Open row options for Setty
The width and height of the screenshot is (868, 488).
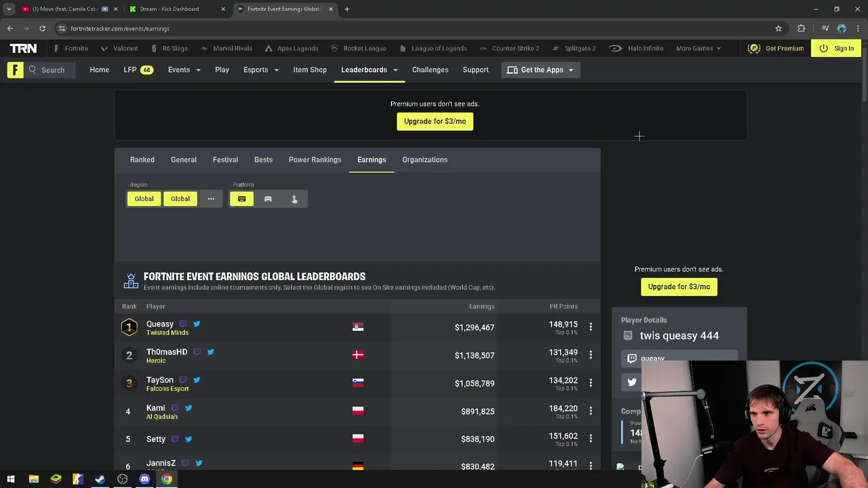coord(591,439)
